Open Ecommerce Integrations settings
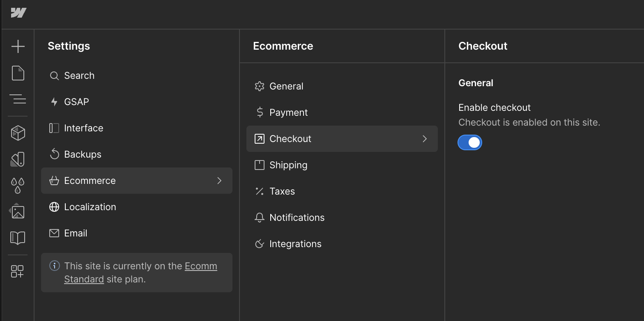644x321 pixels. click(295, 244)
